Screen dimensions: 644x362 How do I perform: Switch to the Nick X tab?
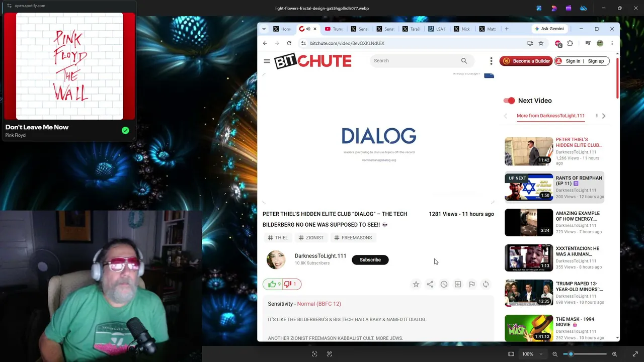click(463, 29)
